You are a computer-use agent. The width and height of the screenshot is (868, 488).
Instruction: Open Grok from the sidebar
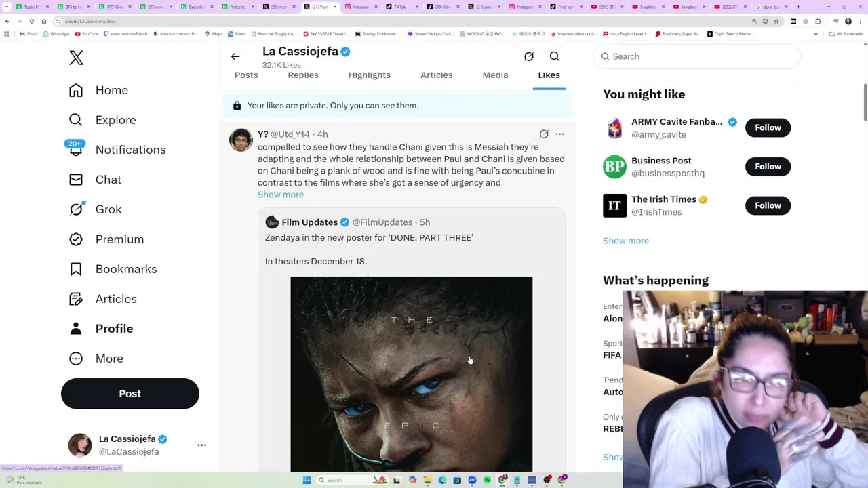[95, 209]
